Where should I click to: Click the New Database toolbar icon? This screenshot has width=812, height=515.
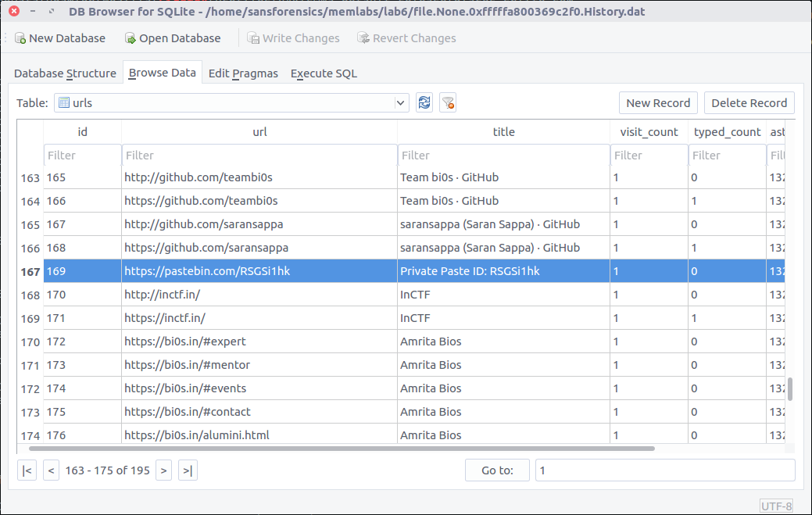[x=20, y=38]
